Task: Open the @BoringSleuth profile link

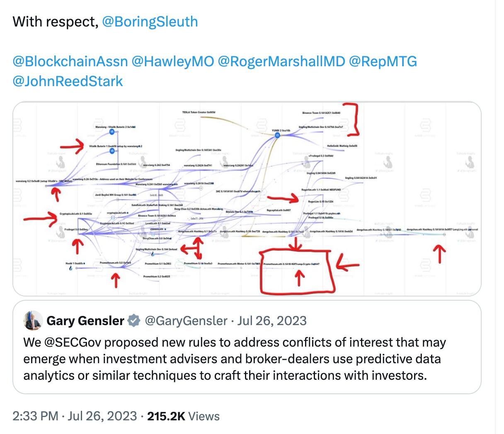Action: (x=150, y=21)
